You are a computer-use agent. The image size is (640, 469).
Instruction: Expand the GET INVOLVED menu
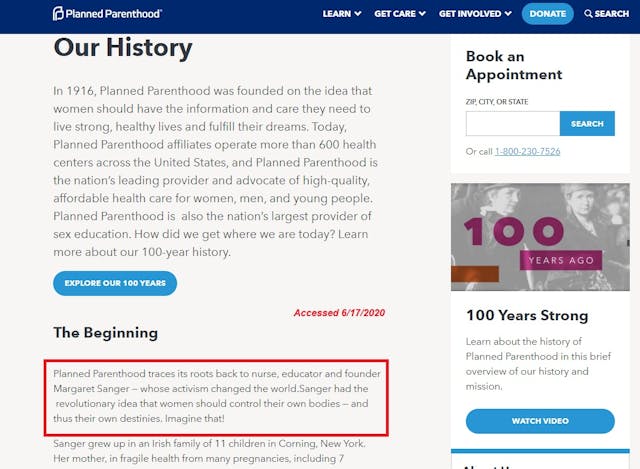click(474, 14)
